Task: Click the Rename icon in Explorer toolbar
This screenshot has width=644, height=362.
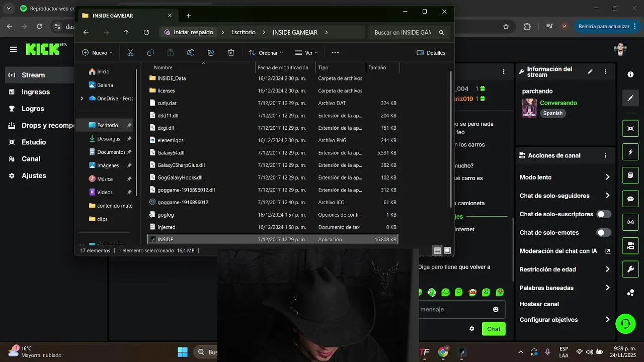Action: coord(191,53)
